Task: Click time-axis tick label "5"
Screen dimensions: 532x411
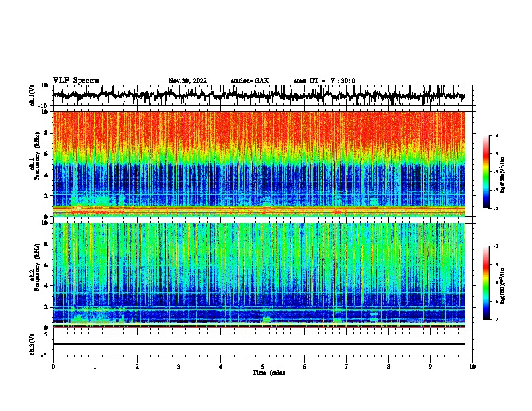Action: click(263, 367)
